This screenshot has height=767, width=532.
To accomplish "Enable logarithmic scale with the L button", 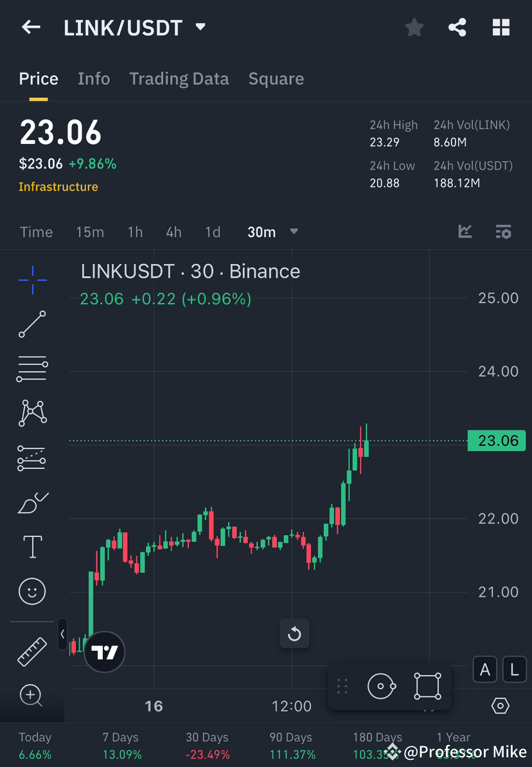I will point(514,669).
